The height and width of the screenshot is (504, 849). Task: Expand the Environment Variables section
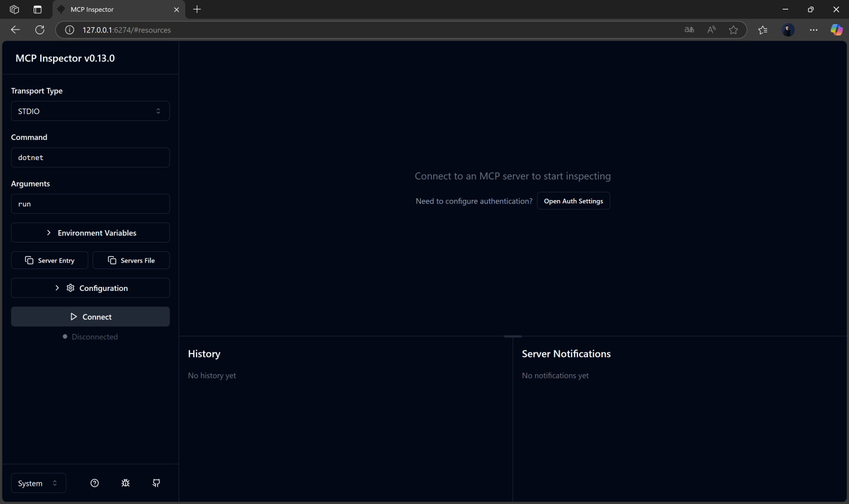90,233
